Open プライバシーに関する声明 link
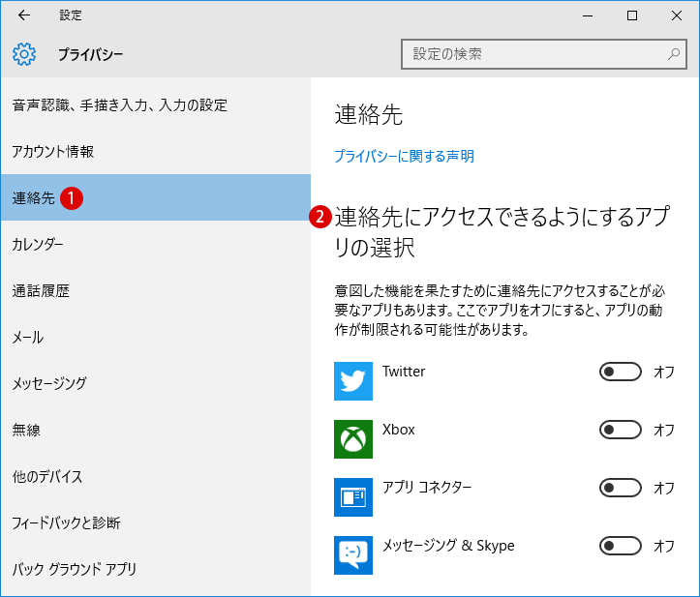The width and height of the screenshot is (700, 597). (404, 156)
